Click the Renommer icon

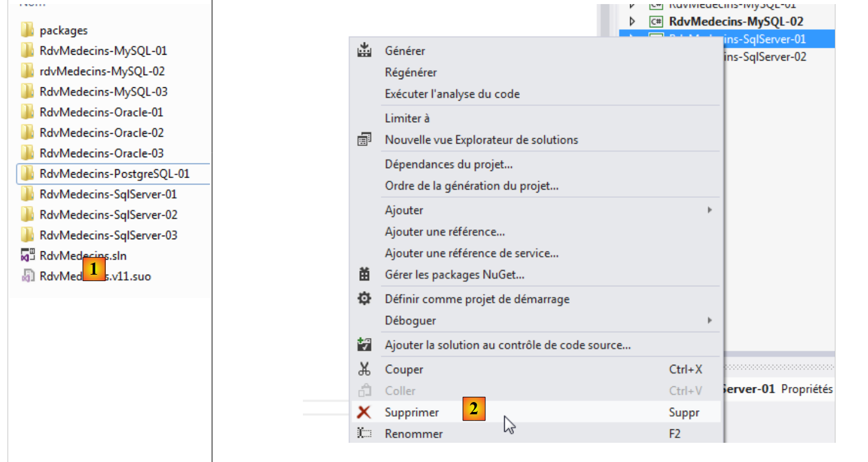point(365,433)
